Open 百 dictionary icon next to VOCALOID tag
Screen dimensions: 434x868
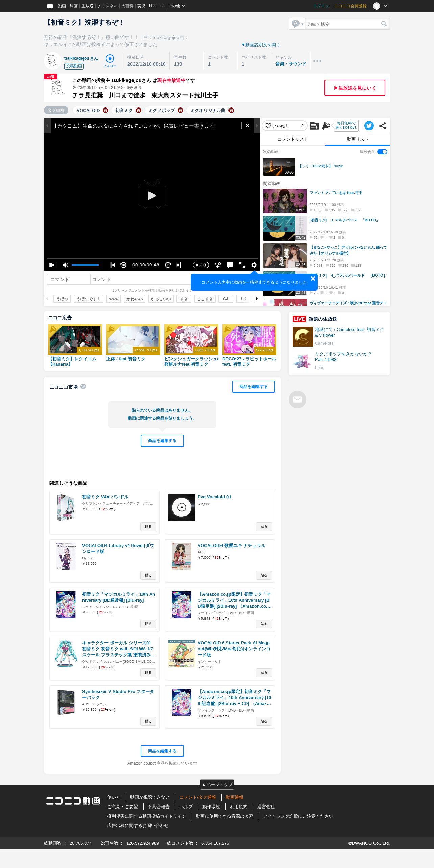coord(105,110)
